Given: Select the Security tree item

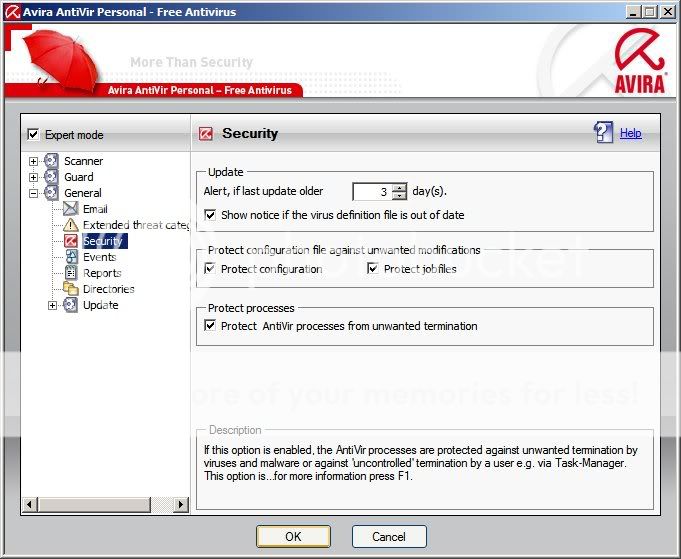Looking at the screenshot, I should point(104,241).
